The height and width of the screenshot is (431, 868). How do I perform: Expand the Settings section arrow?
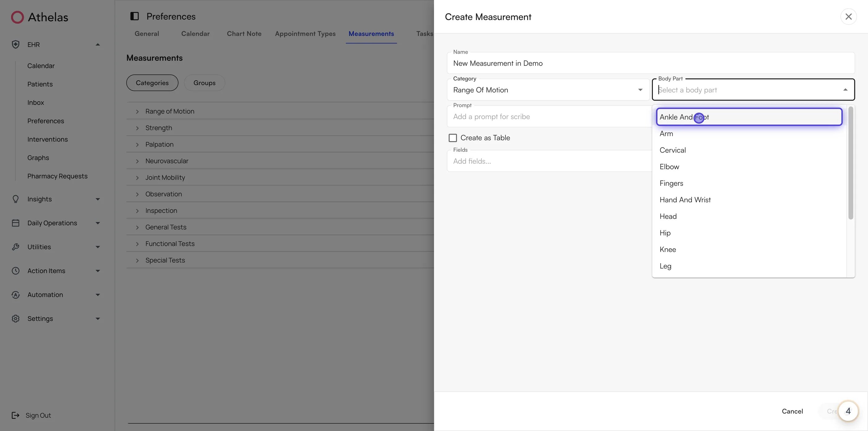(x=98, y=319)
